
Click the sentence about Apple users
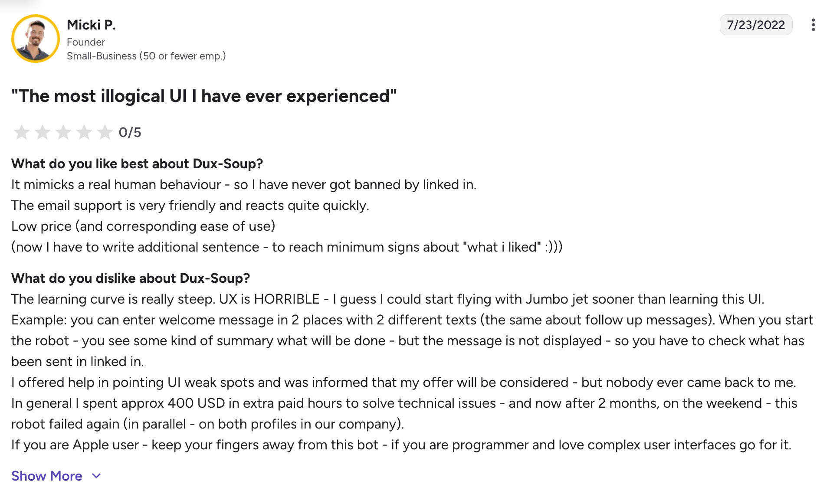401,445
